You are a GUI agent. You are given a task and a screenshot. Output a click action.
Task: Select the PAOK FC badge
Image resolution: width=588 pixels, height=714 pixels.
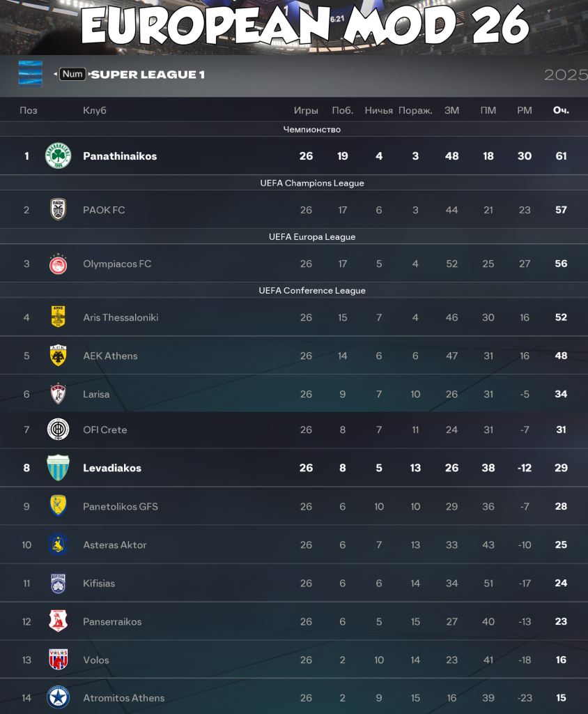[58, 209]
